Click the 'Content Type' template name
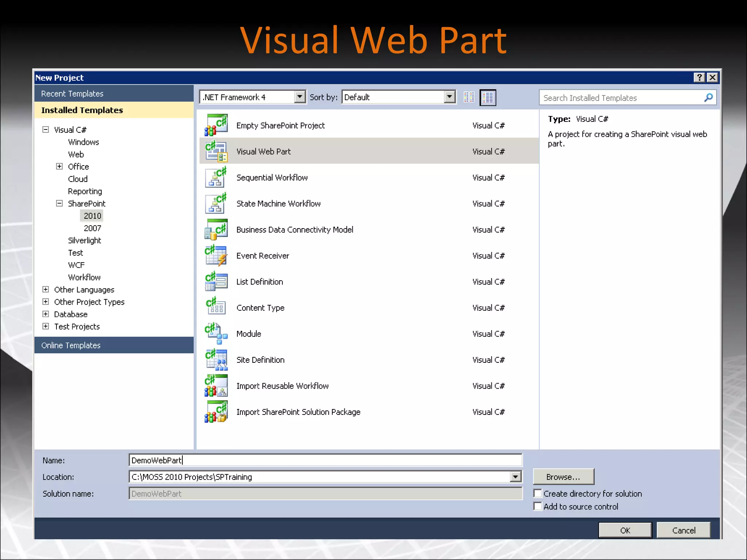 [x=260, y=308]
